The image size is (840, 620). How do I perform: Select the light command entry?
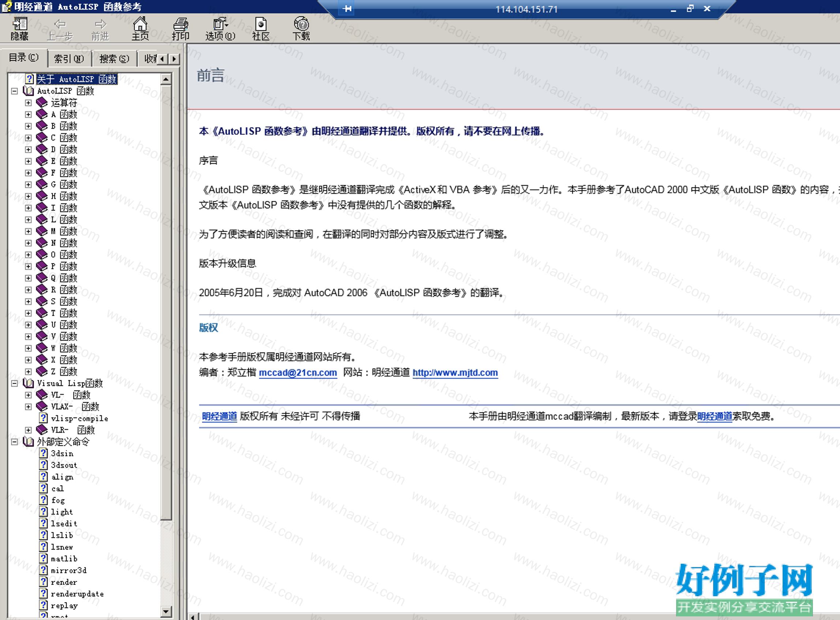point(62,512)
